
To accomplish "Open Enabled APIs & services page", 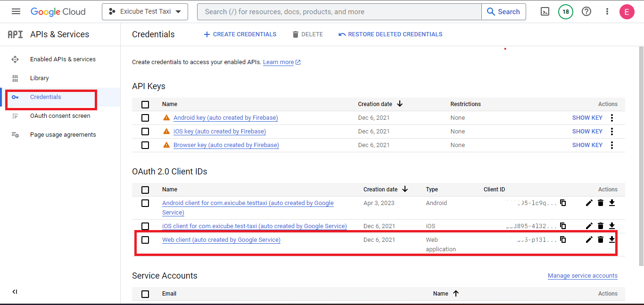I will pos(63,59).
